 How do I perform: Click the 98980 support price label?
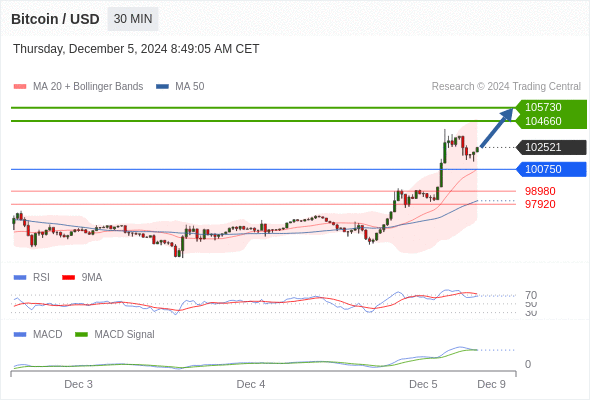pos(540,191)
